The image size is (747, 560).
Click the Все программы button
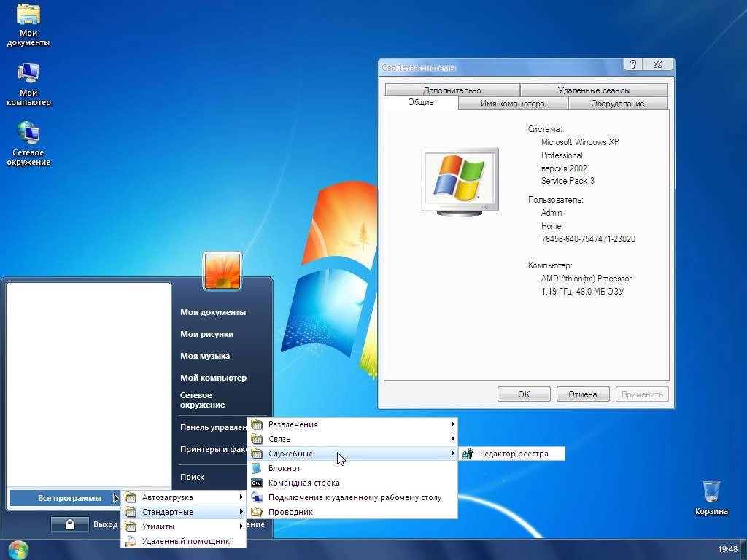[65, 498]
